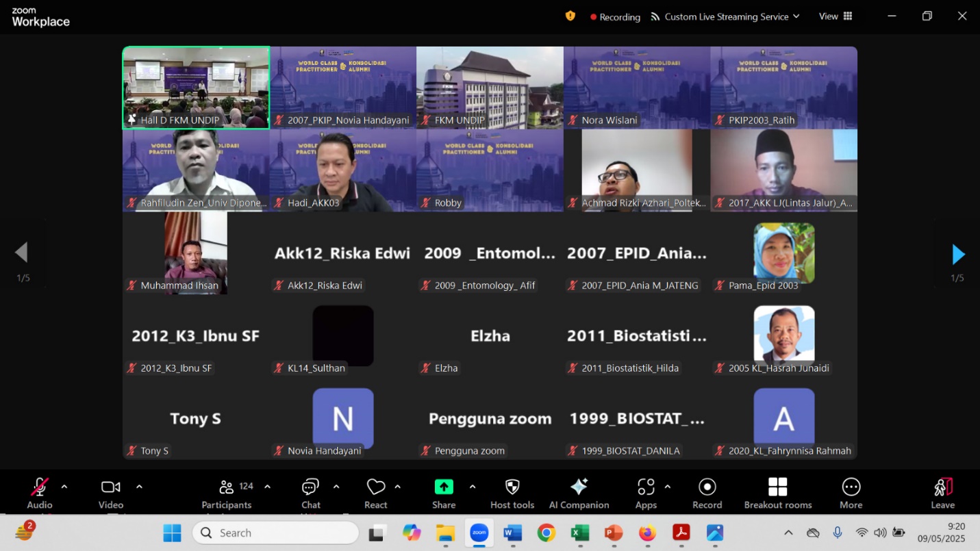Select the Hall D FKM UNDIP video tile

point(196,87)
